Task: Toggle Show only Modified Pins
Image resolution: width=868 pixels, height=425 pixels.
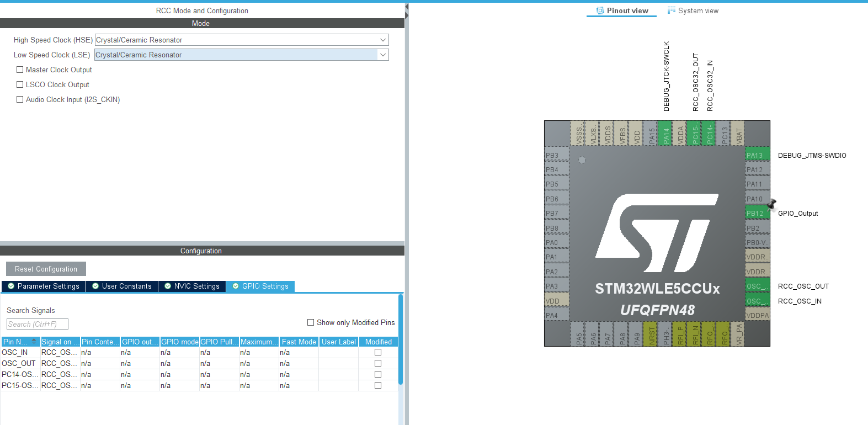Action: point(311,322)
